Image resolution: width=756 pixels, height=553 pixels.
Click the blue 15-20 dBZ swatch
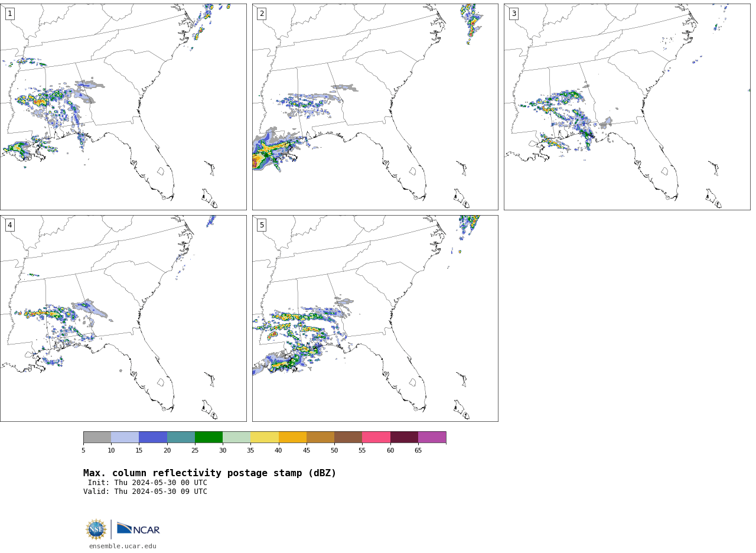point(153,437)
